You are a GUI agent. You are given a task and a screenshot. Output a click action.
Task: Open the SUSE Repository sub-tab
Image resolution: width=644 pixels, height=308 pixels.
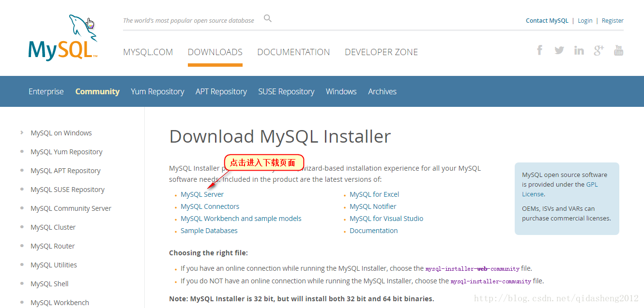[x=286, y=91]
